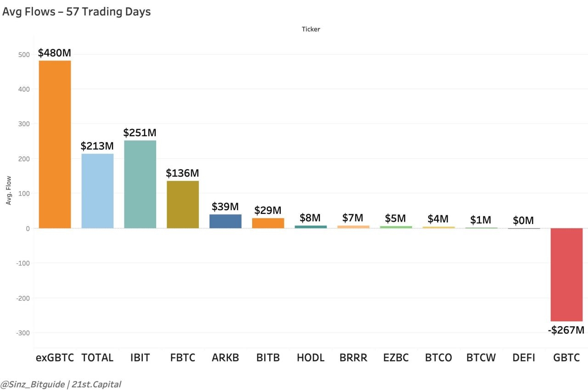This screenshot has height=390, width=588.
Task: Select the light blue TOTAL bar
Action: point(97,190)
